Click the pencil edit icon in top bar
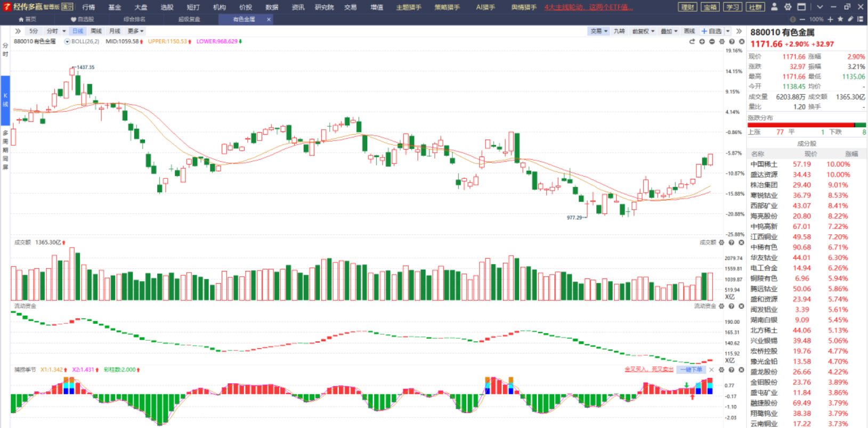 click(x=850, y=19)
